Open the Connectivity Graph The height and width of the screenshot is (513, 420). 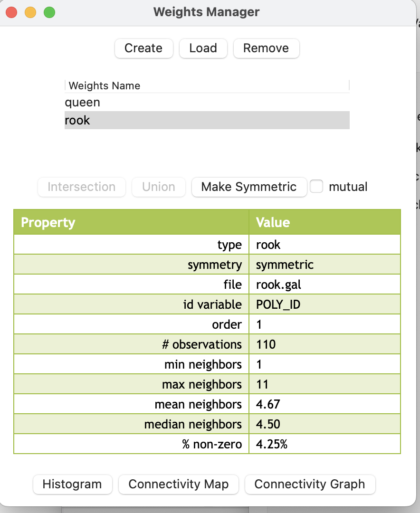pos(310,484)
